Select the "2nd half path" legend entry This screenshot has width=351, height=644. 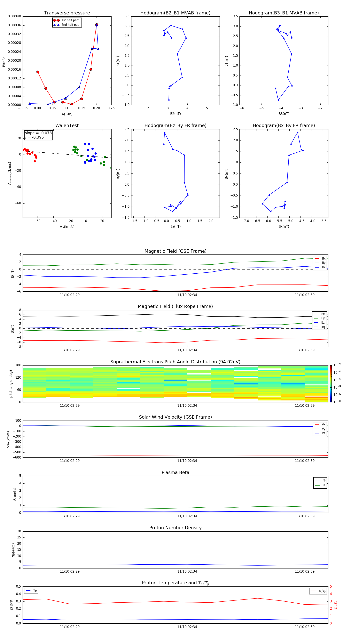pyautogui.click(x=67, y=25)
